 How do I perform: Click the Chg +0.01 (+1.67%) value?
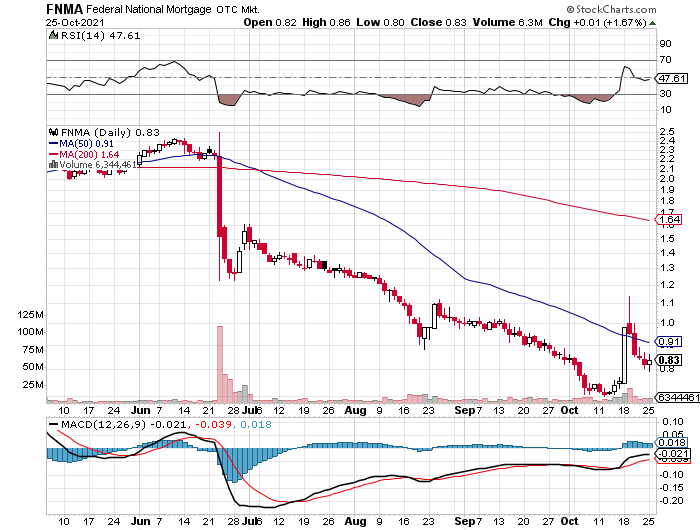pyautogui.click(x=597, y=22)
